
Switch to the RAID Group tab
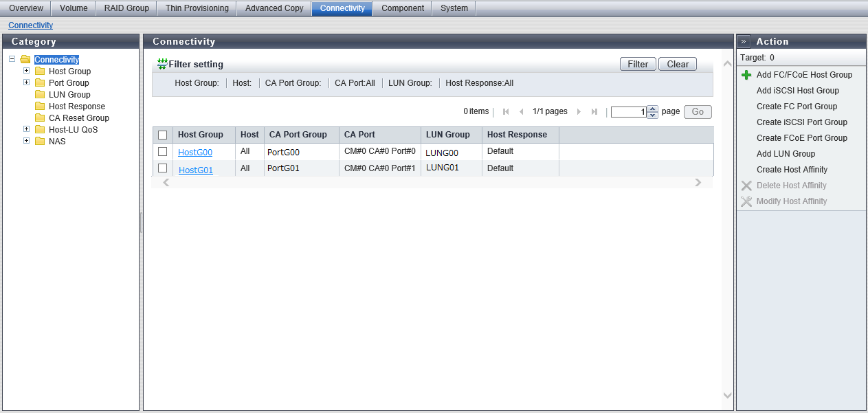click(126, 8)
